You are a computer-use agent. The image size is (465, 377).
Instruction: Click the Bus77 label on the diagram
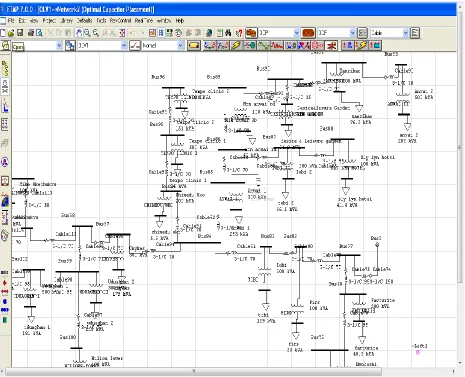coord(346,246)
